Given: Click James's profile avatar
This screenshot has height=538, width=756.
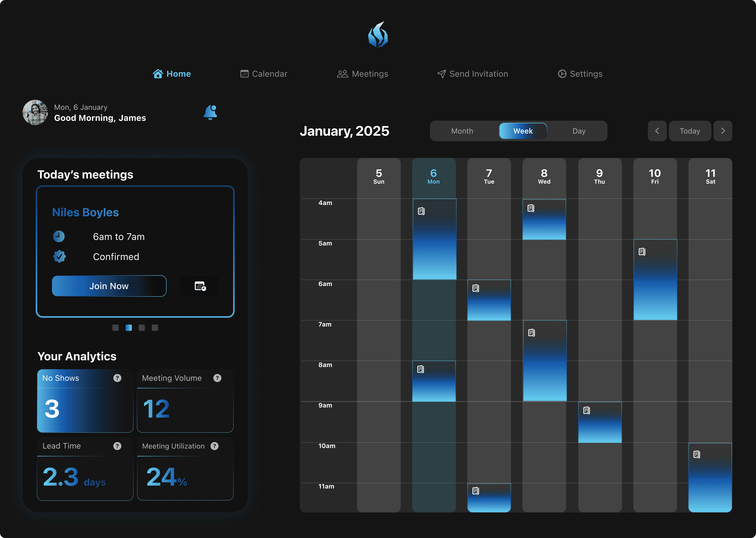Looking at the screenshot, I should pyautogui.click(x=35, y=112).
